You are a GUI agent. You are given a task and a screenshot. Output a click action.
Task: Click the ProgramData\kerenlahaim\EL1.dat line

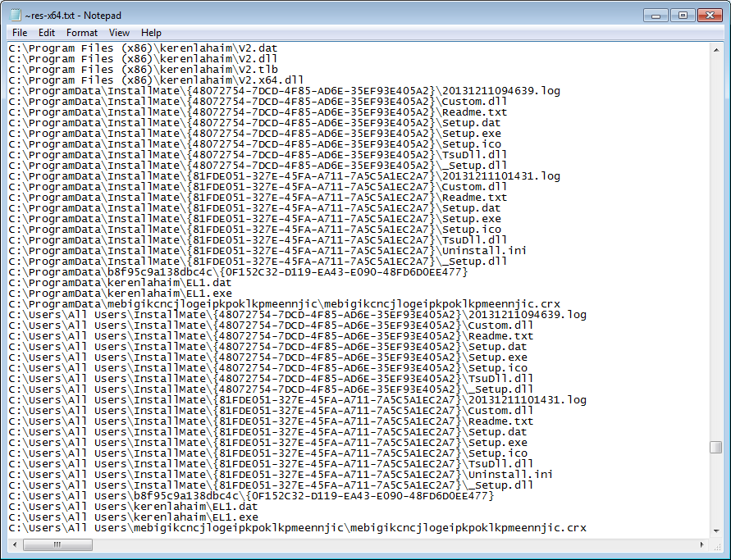[x=120, y=283]
